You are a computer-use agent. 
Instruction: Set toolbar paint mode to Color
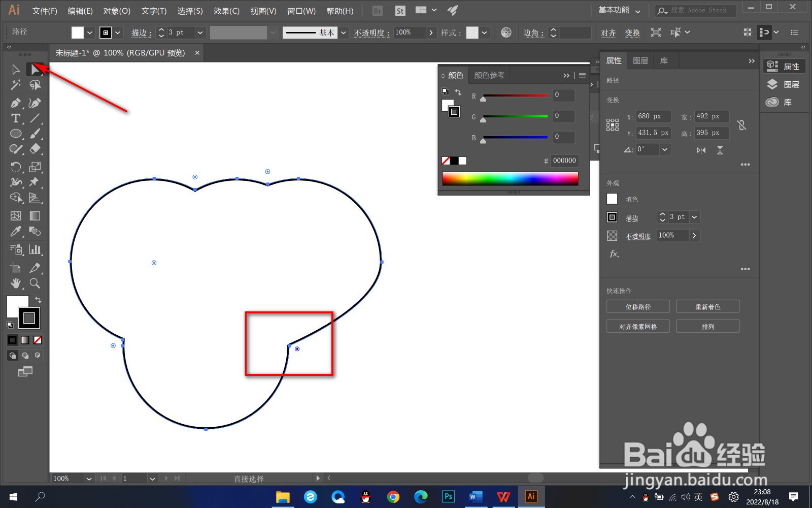click(13, 340)
